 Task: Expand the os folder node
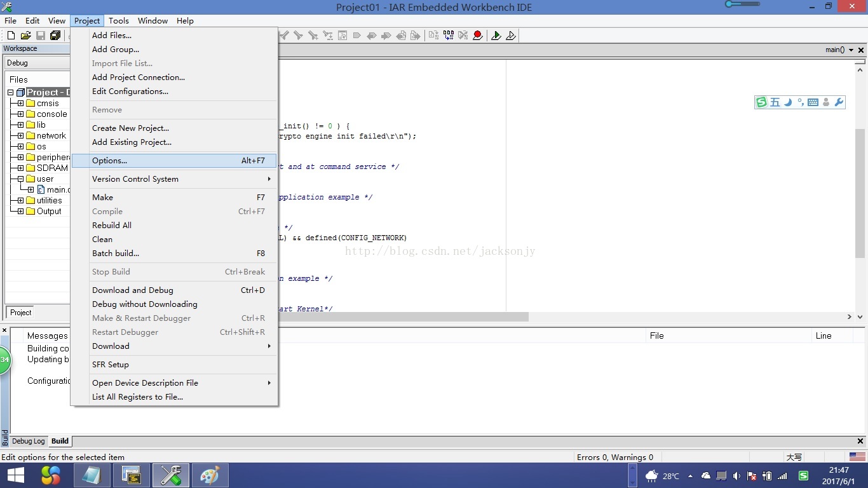[x=21, y=147]
